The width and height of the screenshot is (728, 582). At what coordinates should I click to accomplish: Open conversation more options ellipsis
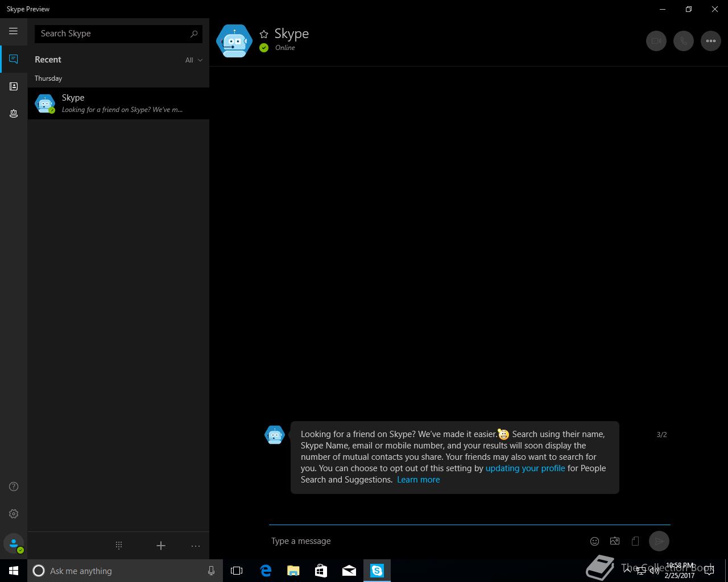click(711, 41)
